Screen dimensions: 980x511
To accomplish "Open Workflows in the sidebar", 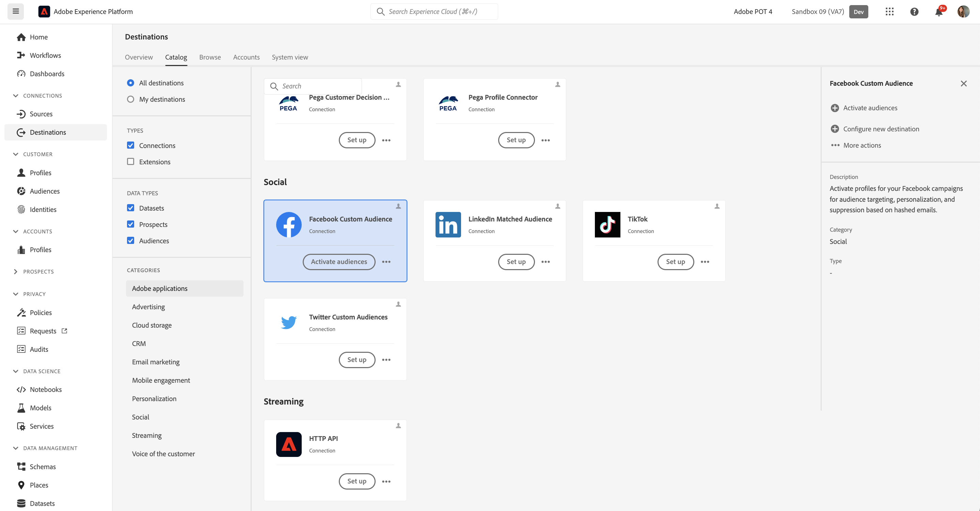I will pyautogui.click(x=39, y=55).
